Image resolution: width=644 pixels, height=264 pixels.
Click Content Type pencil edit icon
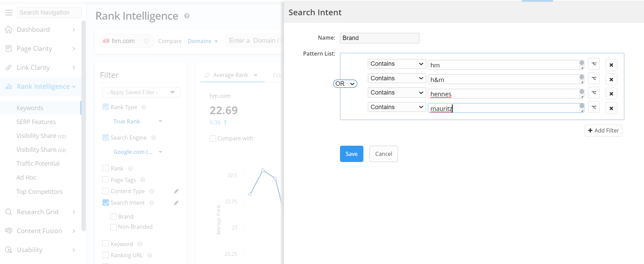click(x=176, y=191)
